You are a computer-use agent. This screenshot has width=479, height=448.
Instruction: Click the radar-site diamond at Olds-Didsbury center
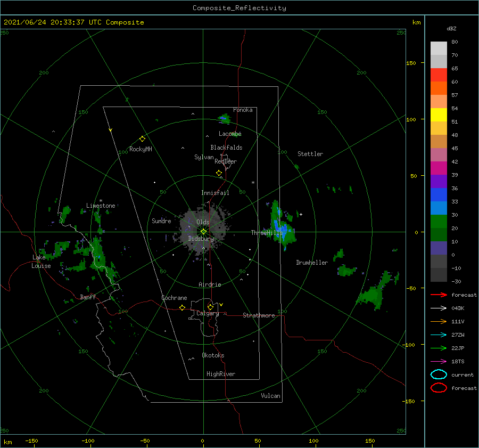203,232
